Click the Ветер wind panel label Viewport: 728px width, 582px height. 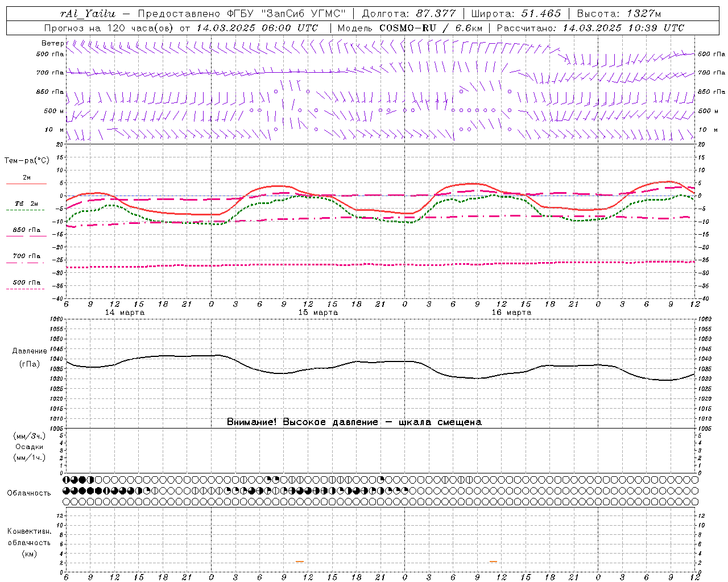click(x=52, y=43)
